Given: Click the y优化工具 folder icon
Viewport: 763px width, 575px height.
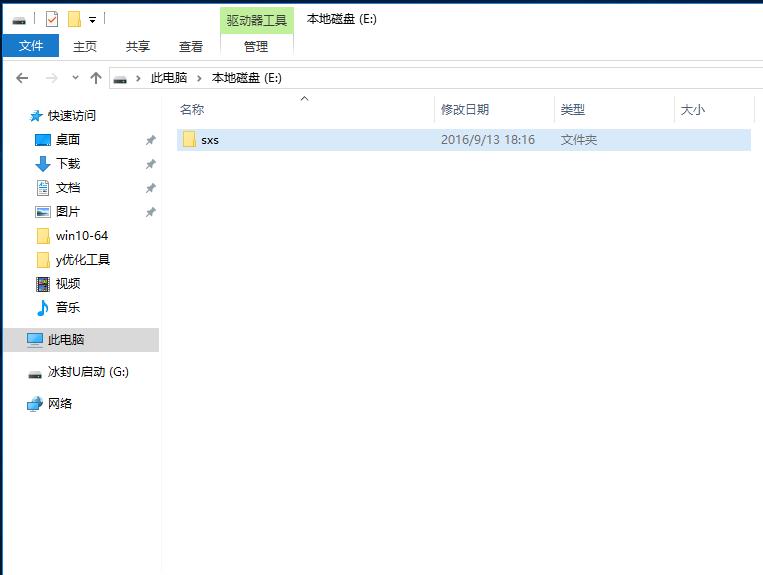Looking at the screenshot, I should [x=43, y=260].
